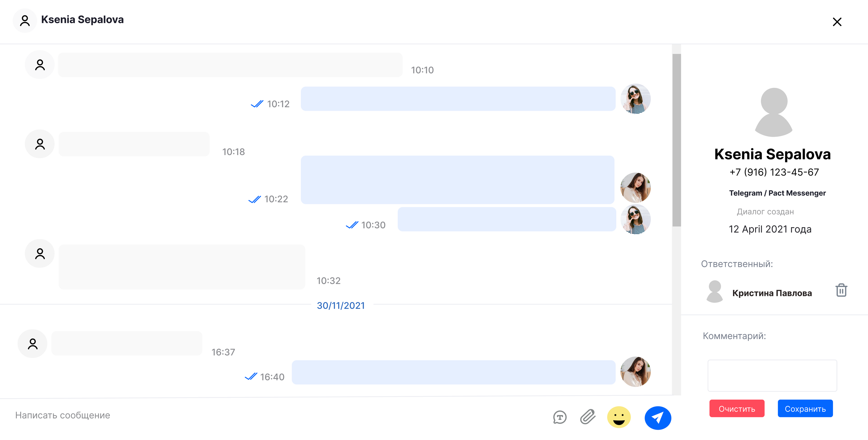Viewport: 868px width, 440px height.
Task: Click the chat vertical scrollbar thumb
Action: point(676,140)
